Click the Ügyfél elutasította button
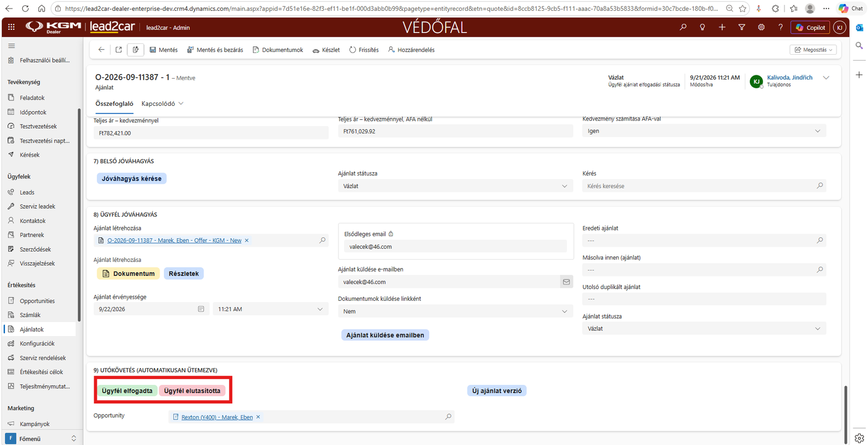This screenshot has width=868, height=445. [192, 391]
